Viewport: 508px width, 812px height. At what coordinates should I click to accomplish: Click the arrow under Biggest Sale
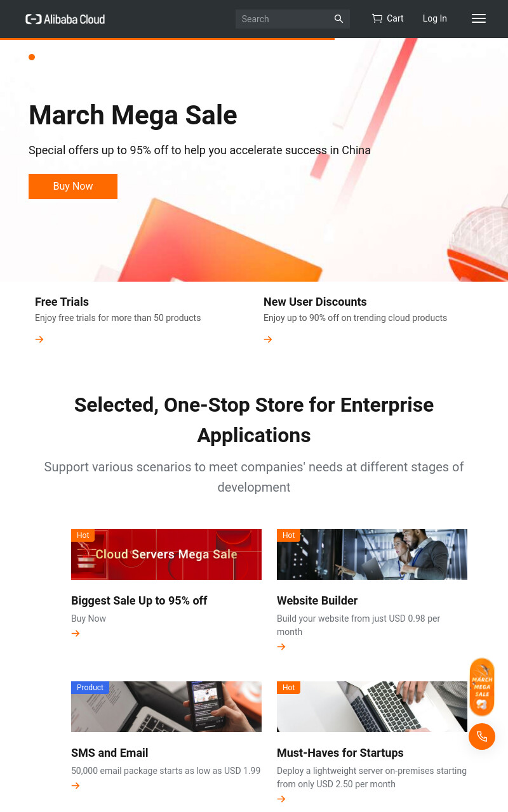(76, 633)
